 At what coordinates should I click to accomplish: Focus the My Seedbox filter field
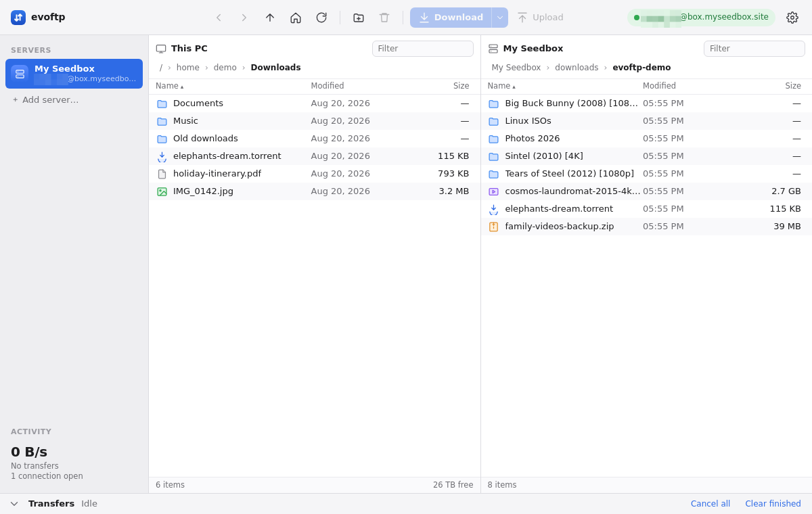point(754,49)
